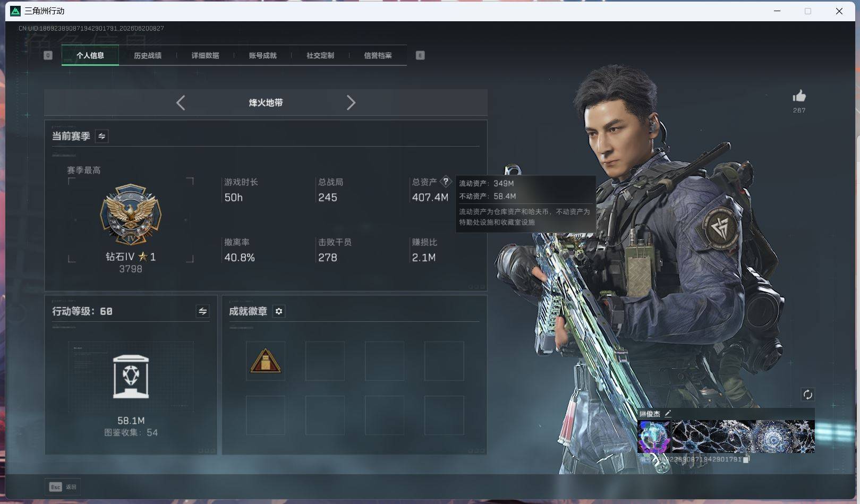
Task: Click the 撤离率 value 40.8%
Action: [240, 258]
